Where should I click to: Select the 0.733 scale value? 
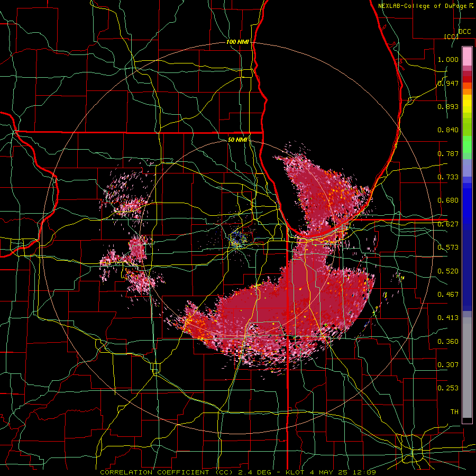tap(448, 177)
